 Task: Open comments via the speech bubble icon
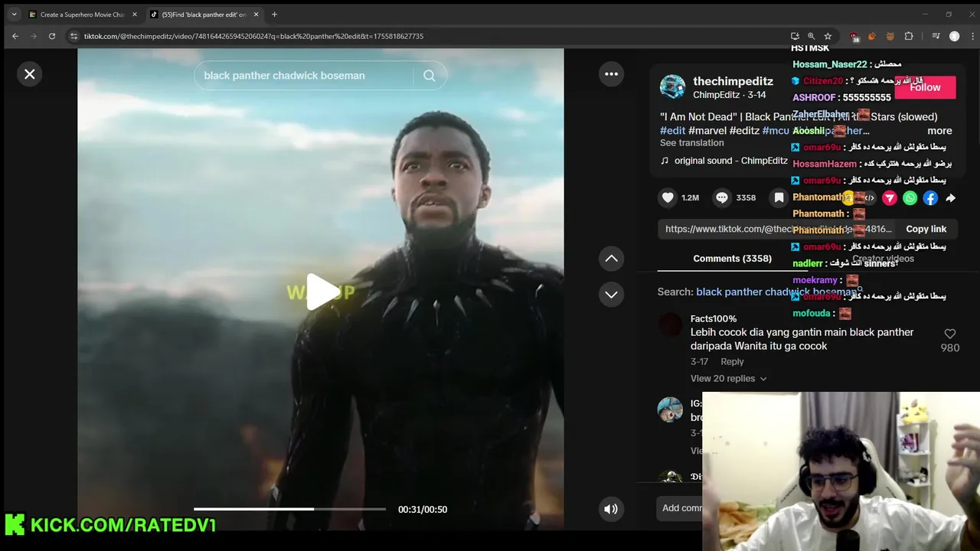[722, 197]
